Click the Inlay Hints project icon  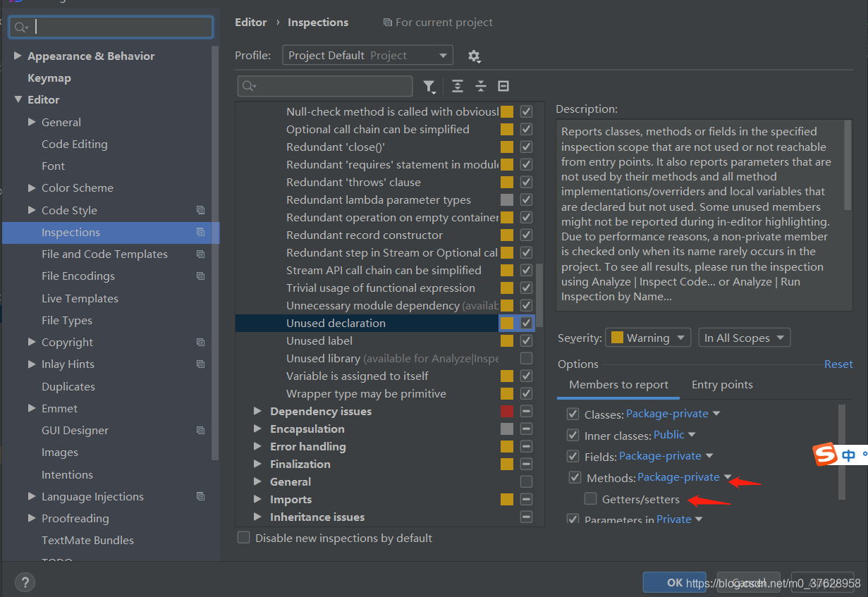(x=200, y=364)
